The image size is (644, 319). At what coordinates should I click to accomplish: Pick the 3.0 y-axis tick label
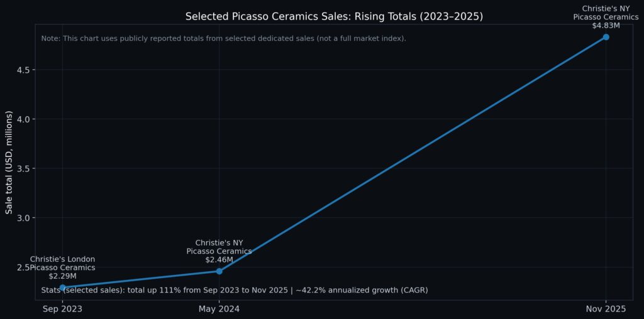[22, 218]
